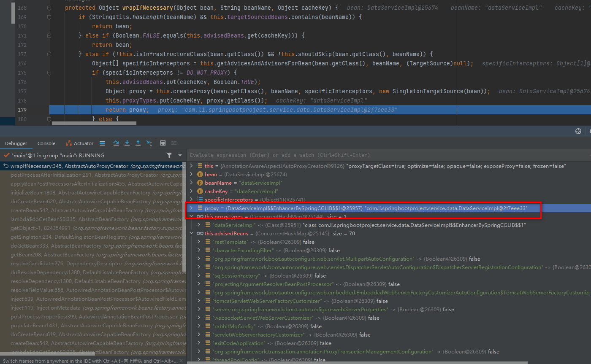Expand the 'bean' variable node
The width and height of the screenshot is (591, 364).
tap(192, 175)
